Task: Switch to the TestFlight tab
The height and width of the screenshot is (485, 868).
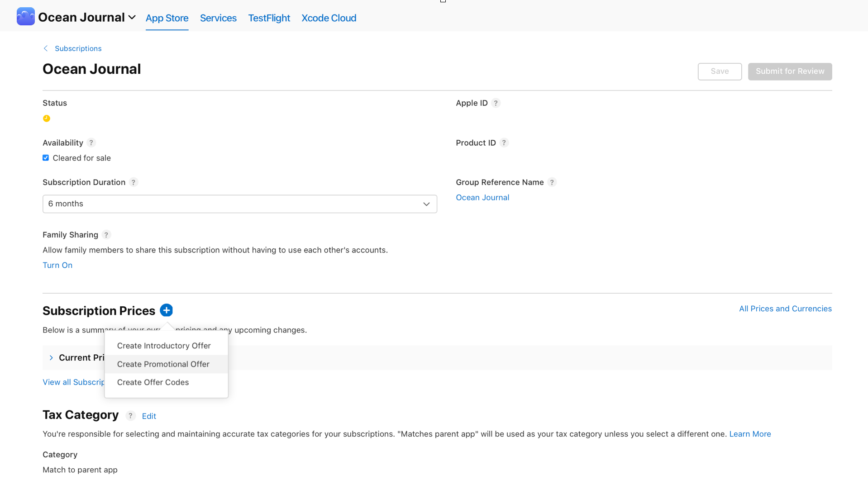Action: point(269,18)
